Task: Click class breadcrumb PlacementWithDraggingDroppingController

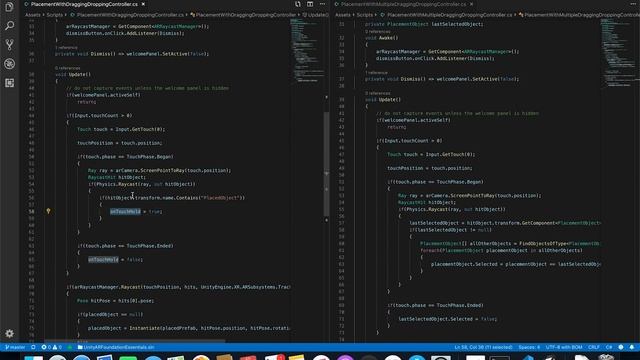Action: click(x=246, y=15)
